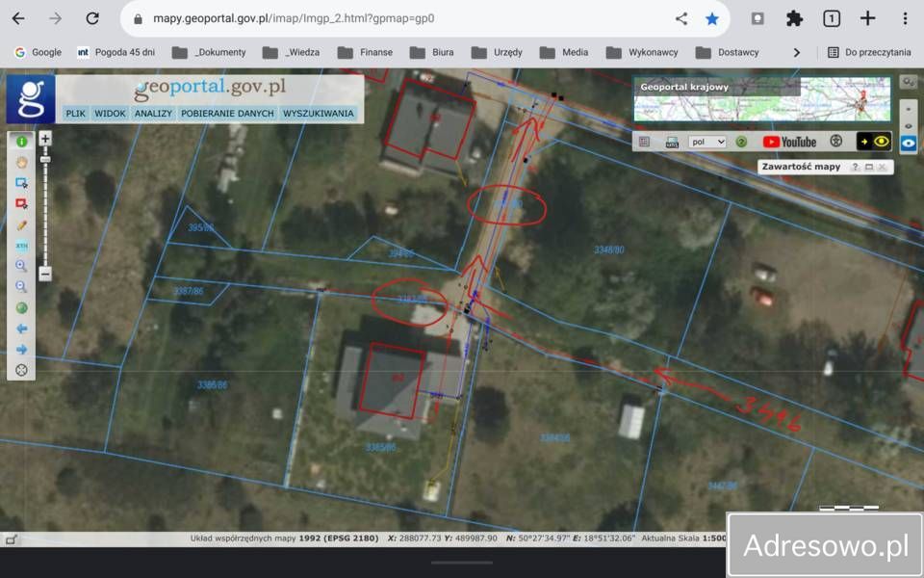The image size is (924, 578).
Task: Open the browser three-dot menu
Action: (905, 18)
